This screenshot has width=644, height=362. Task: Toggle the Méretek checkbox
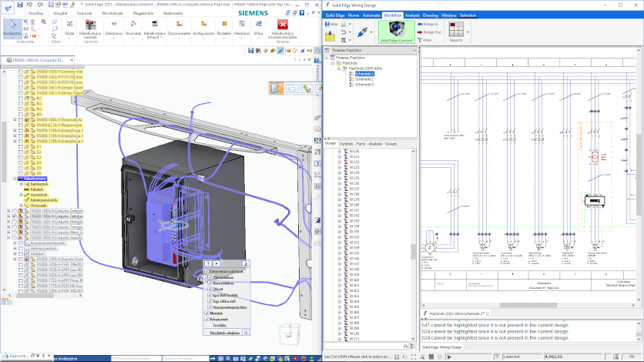(x=207, y=313)
